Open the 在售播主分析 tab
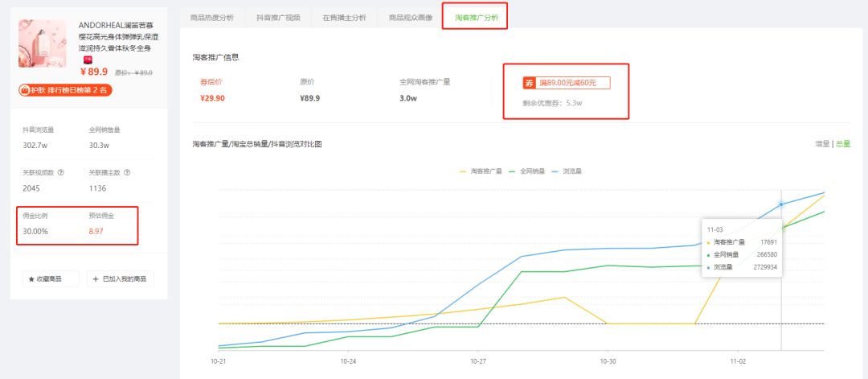Viewport: 868px width, 379px height. (x=344, y=18)
